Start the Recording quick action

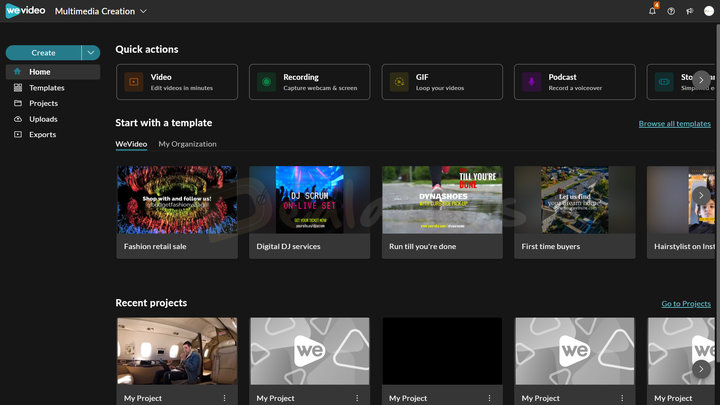[x=309, y=82]
